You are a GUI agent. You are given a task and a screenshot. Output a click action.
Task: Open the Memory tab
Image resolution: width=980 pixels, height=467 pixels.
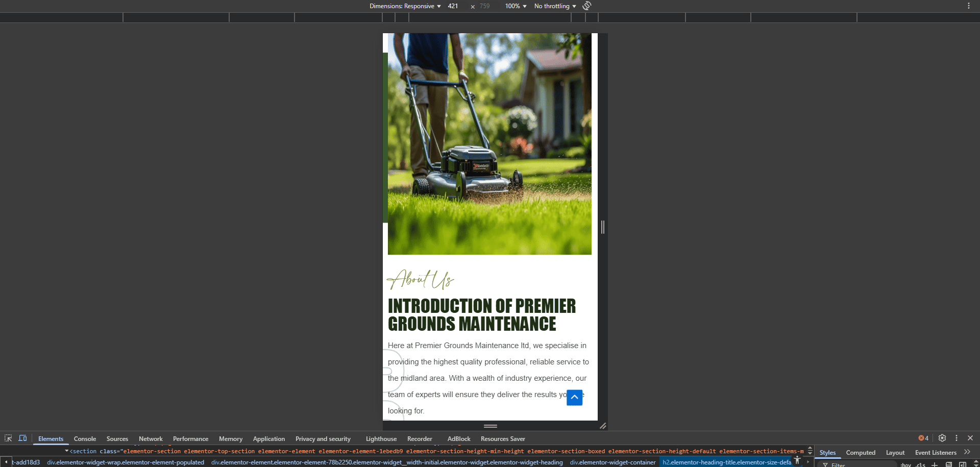click(231, 438)
